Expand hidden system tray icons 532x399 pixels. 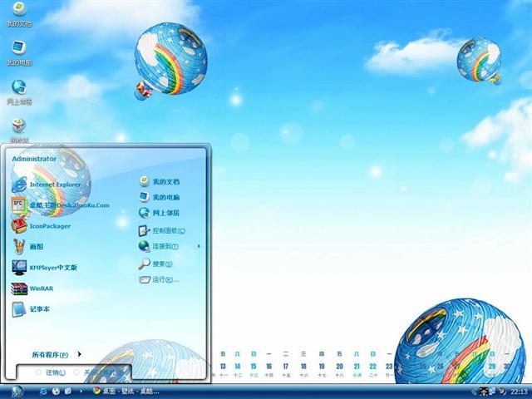(x=474, y=392)
